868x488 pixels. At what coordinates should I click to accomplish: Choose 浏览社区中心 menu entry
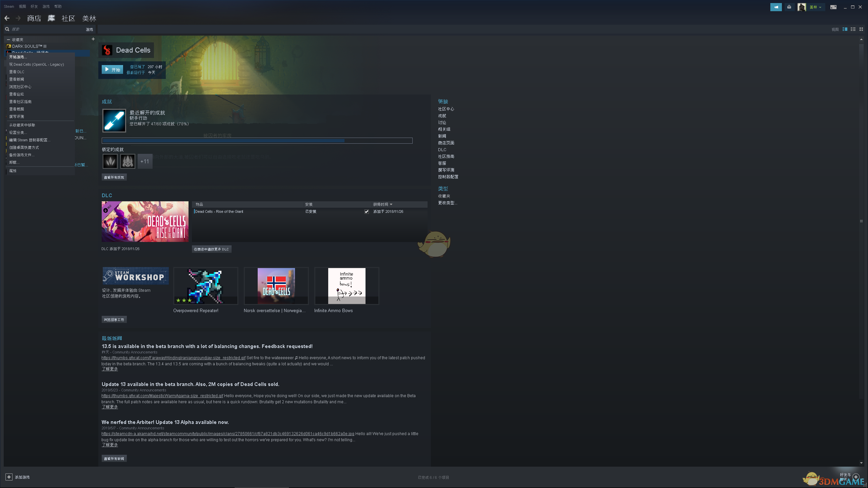click(20, 87)
